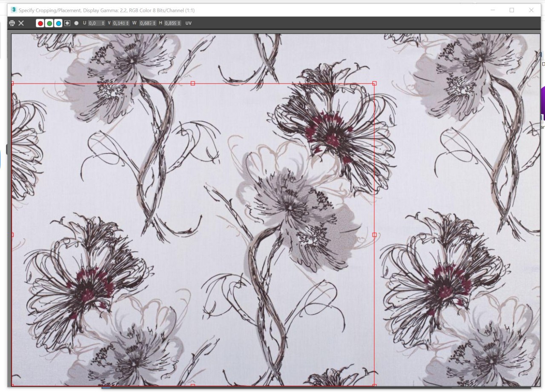
Task: Minimize the Specify Cropping/Placement window
Action: 493,10
